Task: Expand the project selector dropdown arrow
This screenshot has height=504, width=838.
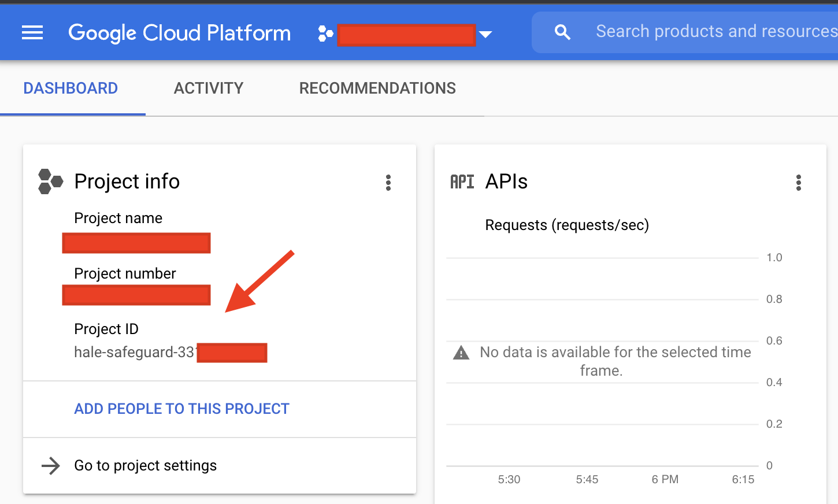Action: tap(485, 35)
